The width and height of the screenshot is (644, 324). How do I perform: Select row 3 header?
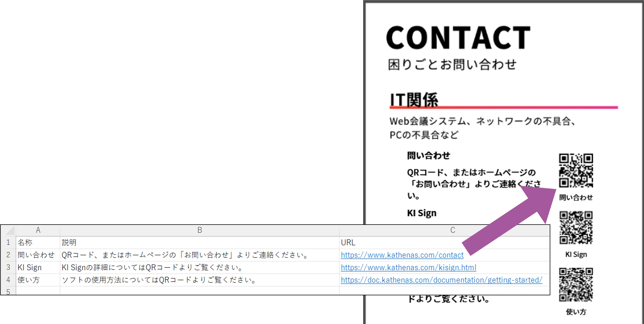click(8, 267)
